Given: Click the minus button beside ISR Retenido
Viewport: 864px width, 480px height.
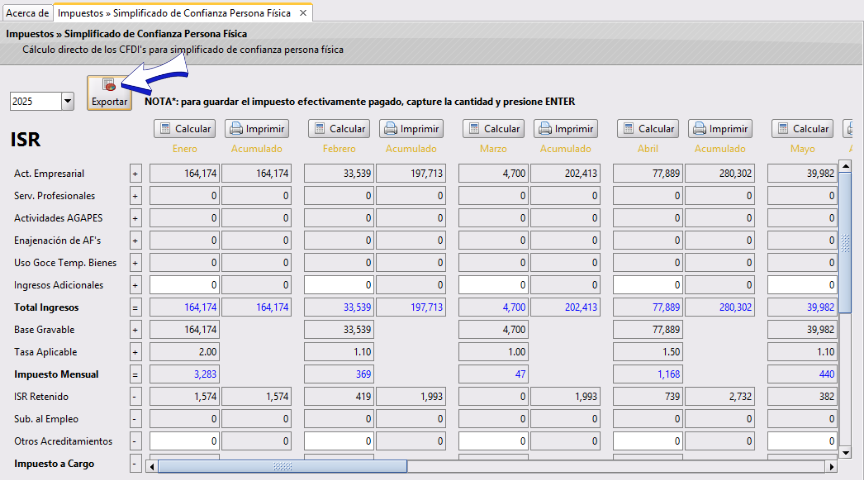Looking at the screenshot, I should point(136,397).
